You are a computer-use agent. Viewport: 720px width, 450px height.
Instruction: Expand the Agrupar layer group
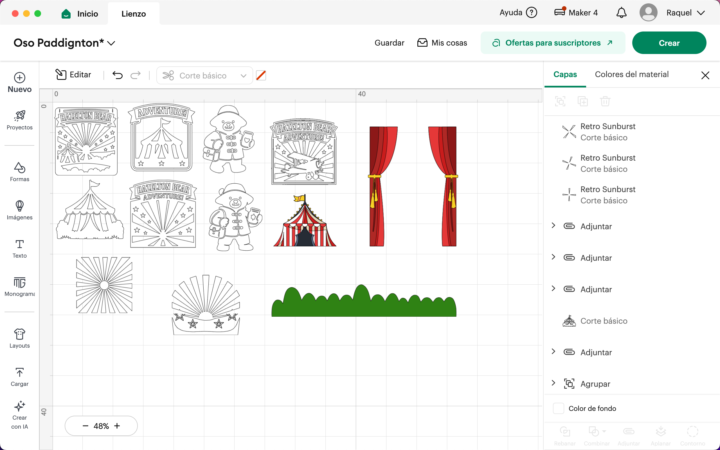point(553,383)
